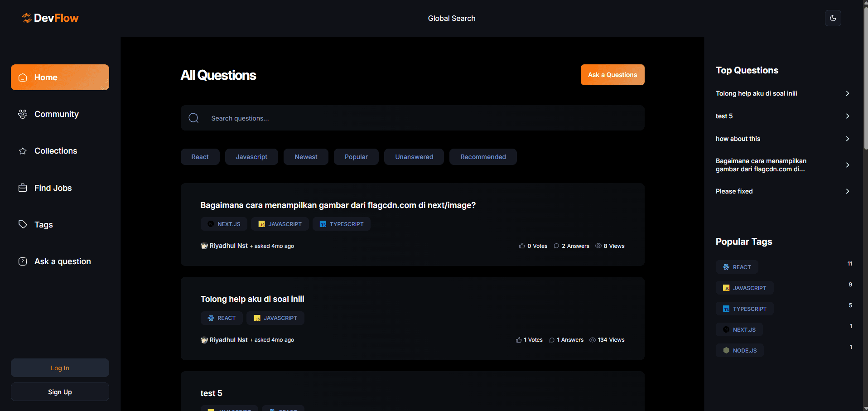Focus the Search questions input field
Image resolution: width=868 pixels, height=411 pixels.
(421, 118)
